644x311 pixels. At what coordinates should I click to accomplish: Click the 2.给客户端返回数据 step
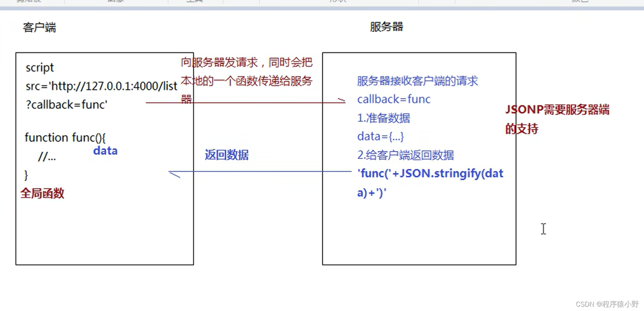pyautogui.click(x=405, y=155)
